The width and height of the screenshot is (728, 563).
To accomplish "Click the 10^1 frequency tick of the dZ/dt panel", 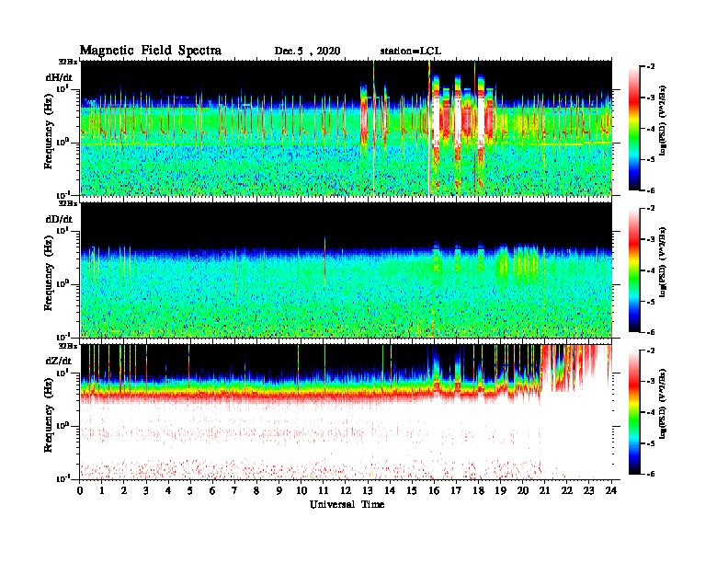I will (x=63, y=372).
